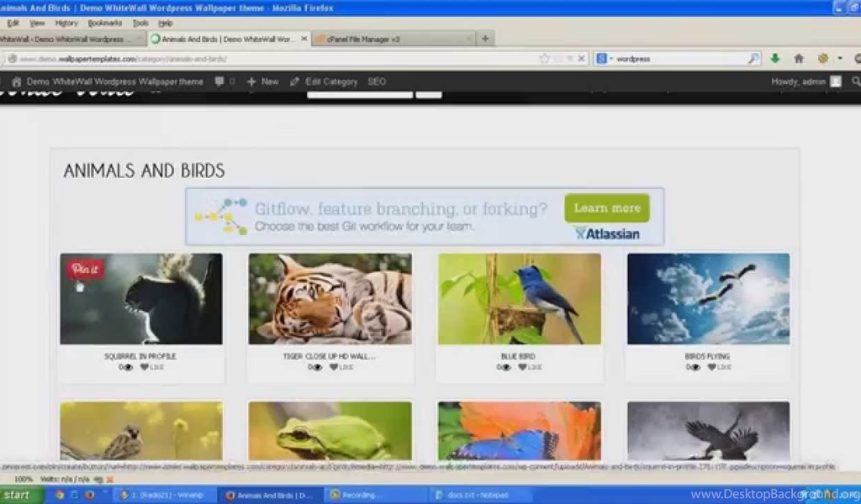Open the View menu in Firefox
The image size is (861, 504).
pos(37,23)
